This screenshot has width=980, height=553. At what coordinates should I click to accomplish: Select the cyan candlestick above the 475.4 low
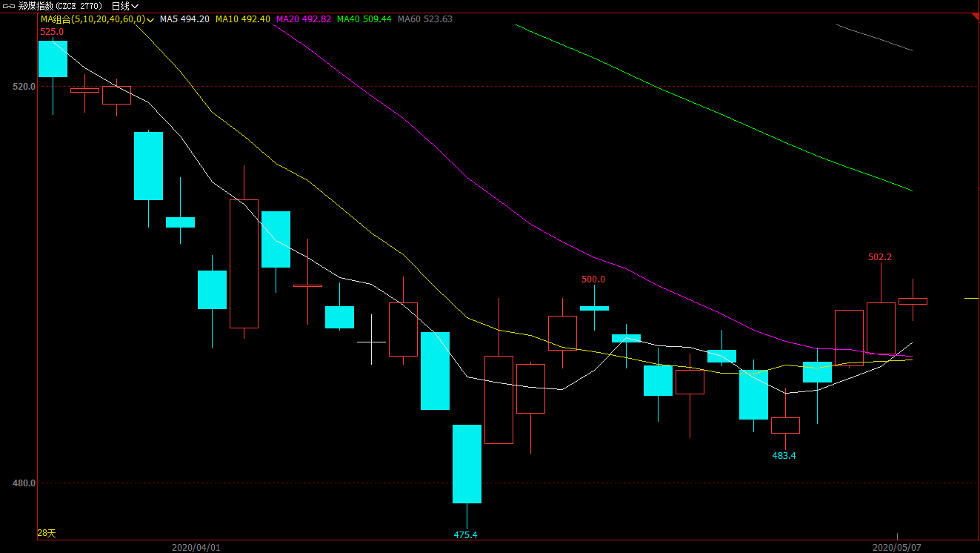click(467, 464)
